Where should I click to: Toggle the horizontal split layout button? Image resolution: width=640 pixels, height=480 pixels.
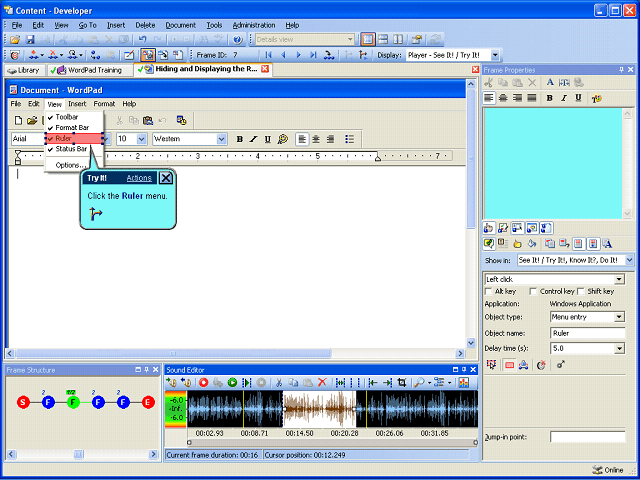pyautogui.click(x=383, y=40)
